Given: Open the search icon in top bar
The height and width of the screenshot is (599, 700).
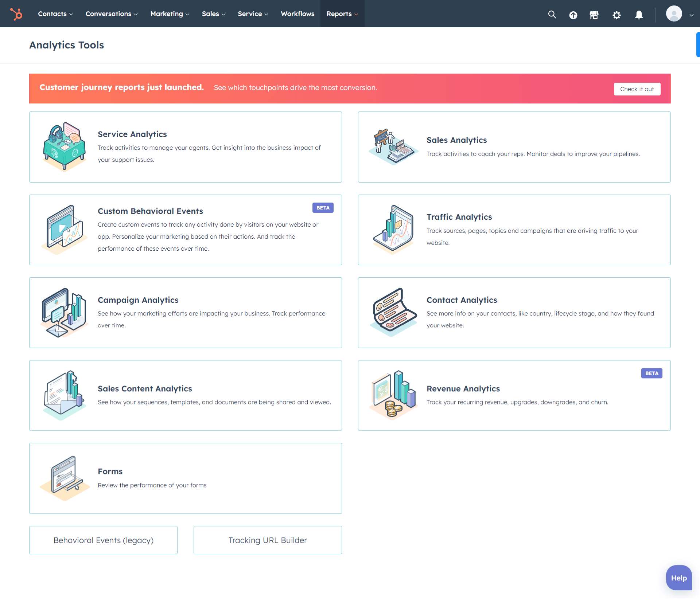Looking at the screenshot, I should 552,15.
